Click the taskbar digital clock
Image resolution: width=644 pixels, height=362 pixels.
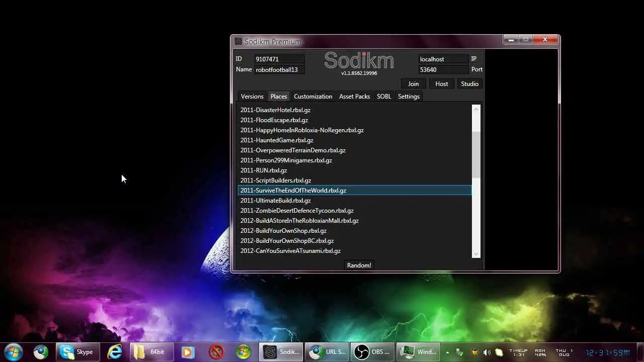pyautogui.click(x=608, y=352)
